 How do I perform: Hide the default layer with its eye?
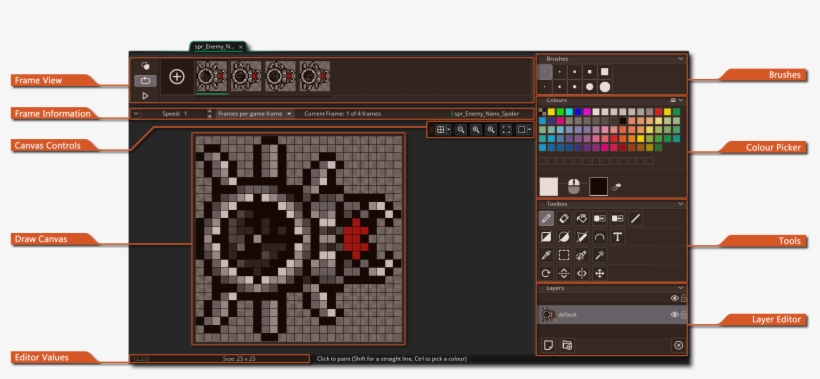(674, 315)
